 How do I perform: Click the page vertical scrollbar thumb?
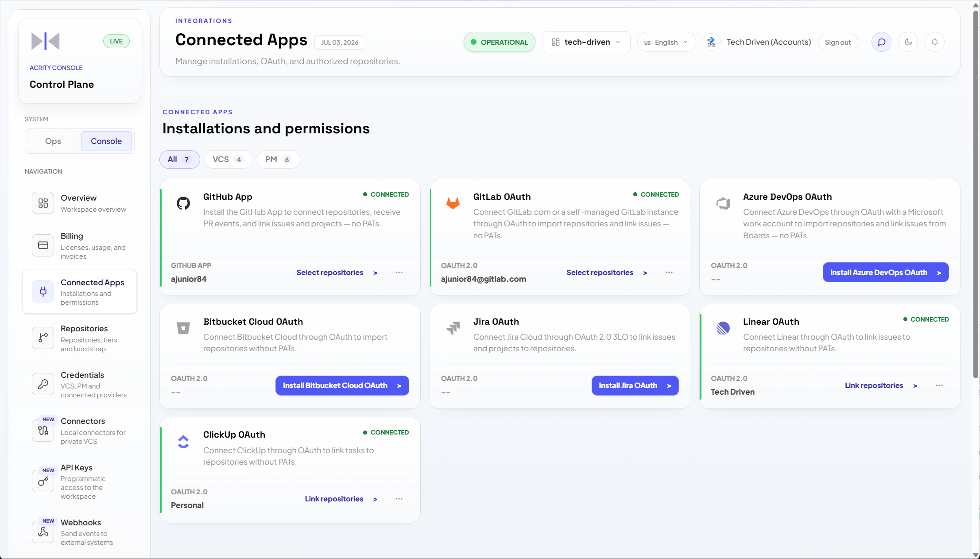coord(976,195)
